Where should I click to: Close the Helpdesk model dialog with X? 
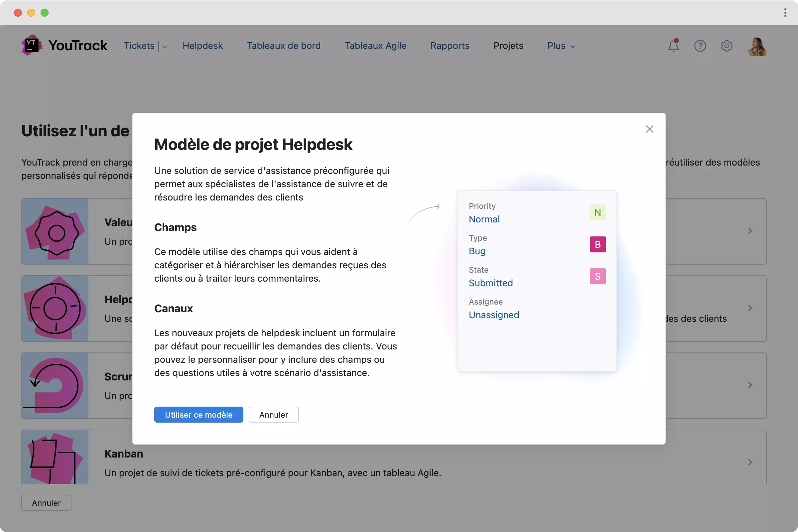pyautogui.click(x=649, y=129)
